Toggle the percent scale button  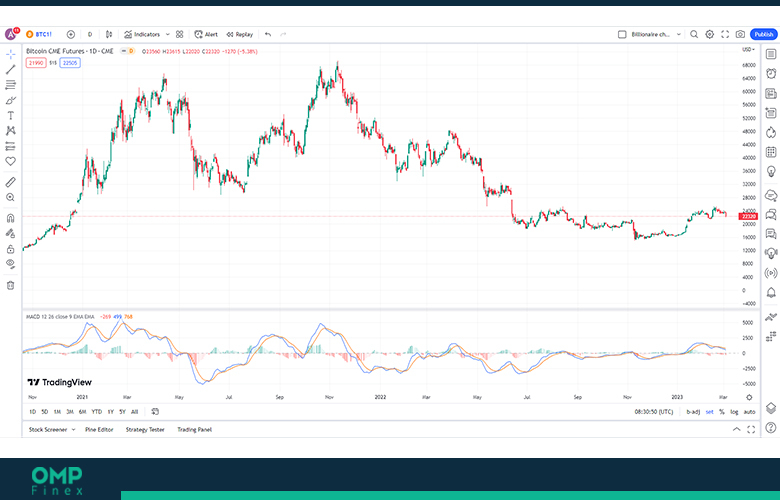[x=722, y=411]
